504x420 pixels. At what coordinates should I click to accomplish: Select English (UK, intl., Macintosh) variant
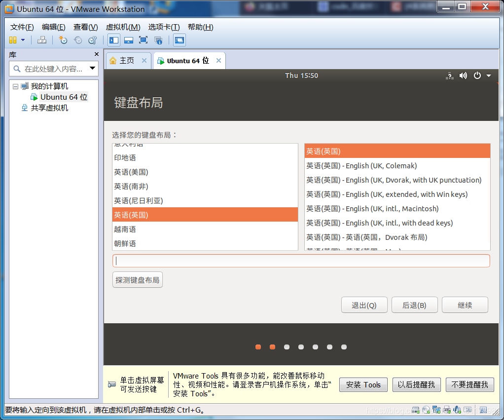(x=397, y=208)
